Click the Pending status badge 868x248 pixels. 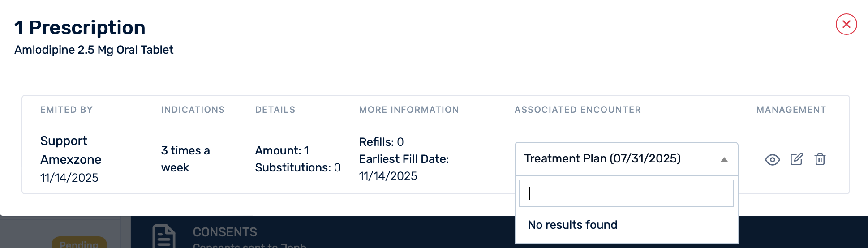[79, 243]
